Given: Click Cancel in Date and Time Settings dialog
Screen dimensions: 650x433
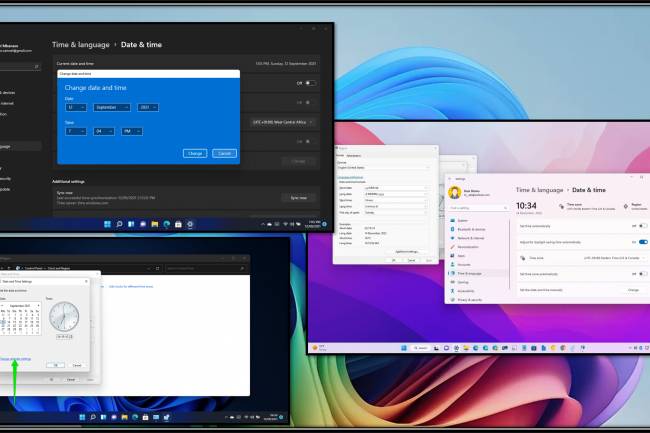Looking at the screenshot, I should pyautogui.click(x=77, y=365).
